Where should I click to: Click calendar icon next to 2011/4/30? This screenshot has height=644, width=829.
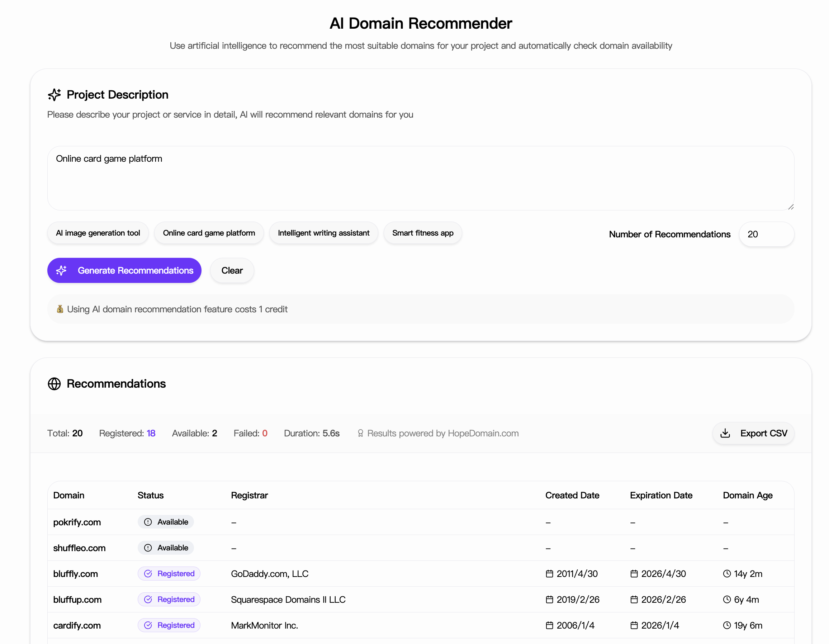click(549, 574)
